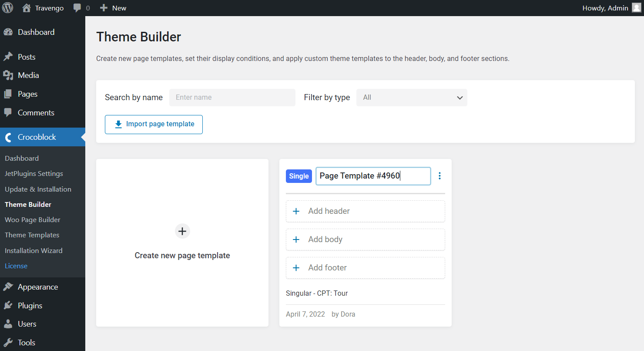Open JetPlugins Settings submenu
The width and height of the screenshot is (644, 351).
(34, 174)
